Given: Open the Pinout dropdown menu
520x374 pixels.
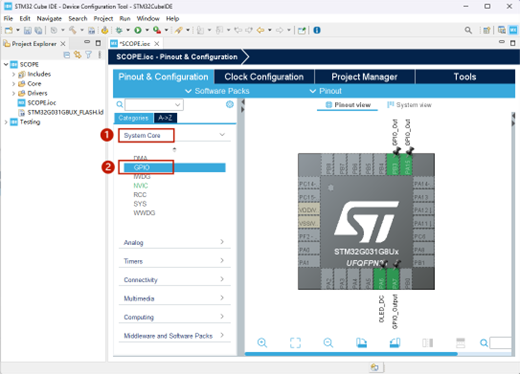Looking at the screenshot, I should [x=326, y=91].
